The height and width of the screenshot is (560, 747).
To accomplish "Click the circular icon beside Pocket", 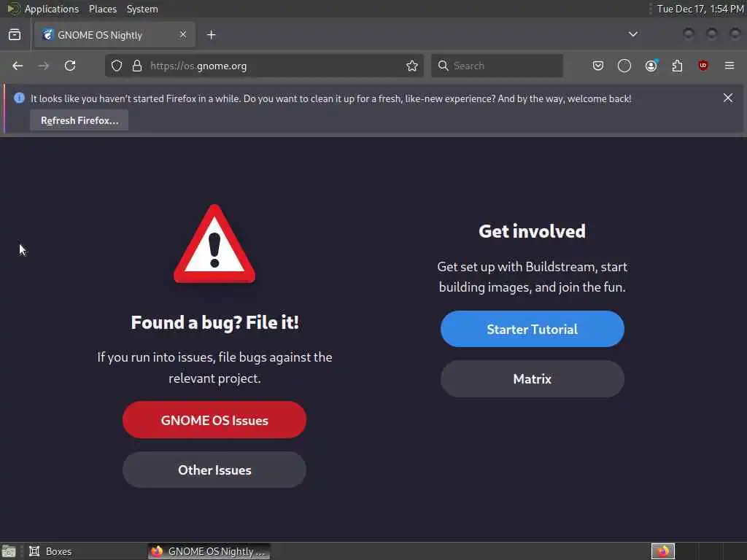I will tap(624, 66).
